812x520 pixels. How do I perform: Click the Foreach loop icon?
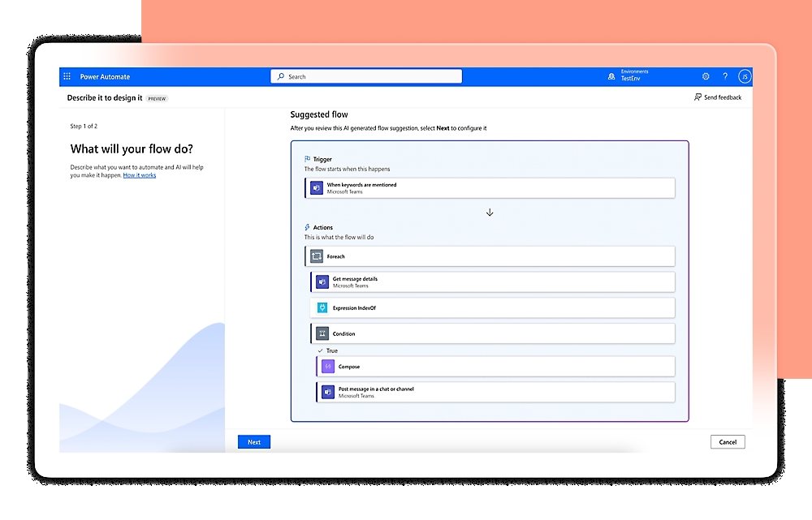click(x=317, y=256)
